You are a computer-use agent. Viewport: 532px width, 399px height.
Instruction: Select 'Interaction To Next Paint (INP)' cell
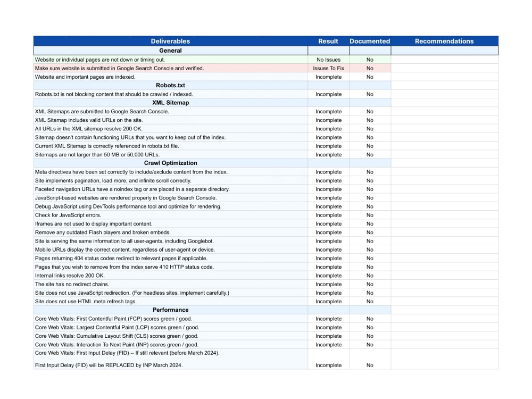pyautogui.click(x=170, y=344)
